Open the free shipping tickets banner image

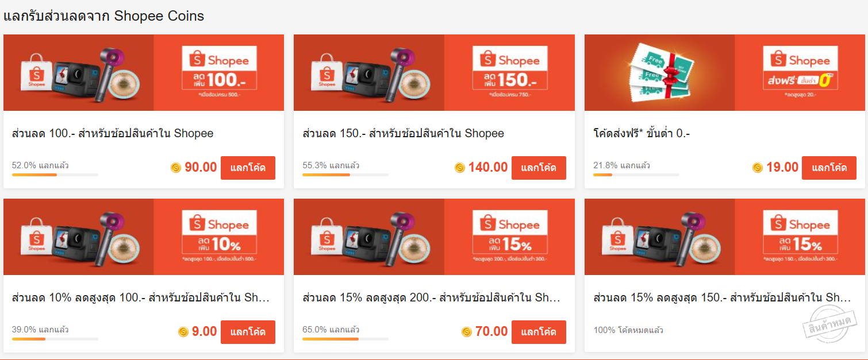pos(724,72)
